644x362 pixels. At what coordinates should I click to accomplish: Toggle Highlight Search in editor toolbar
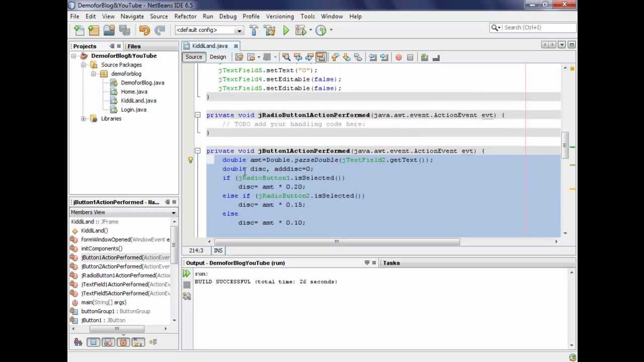point(321,57)
